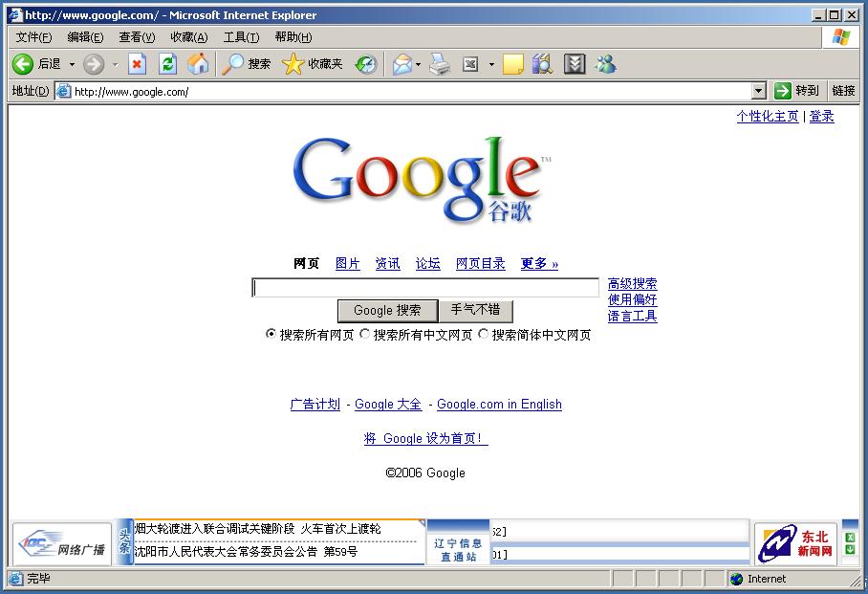
Task: Click 将 Google 设为首页 link
Action: tap(425, 439)
